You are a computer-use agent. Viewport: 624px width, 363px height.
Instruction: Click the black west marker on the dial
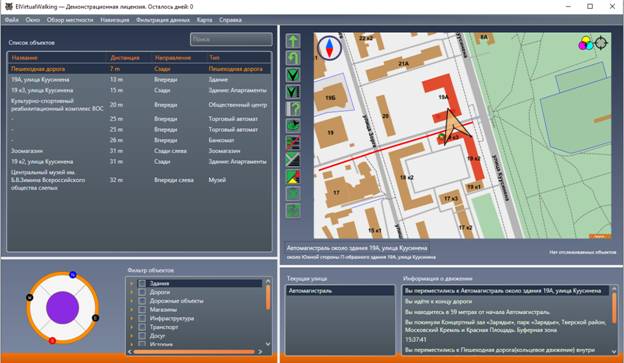pyautogui.click(x=29, y=297)
